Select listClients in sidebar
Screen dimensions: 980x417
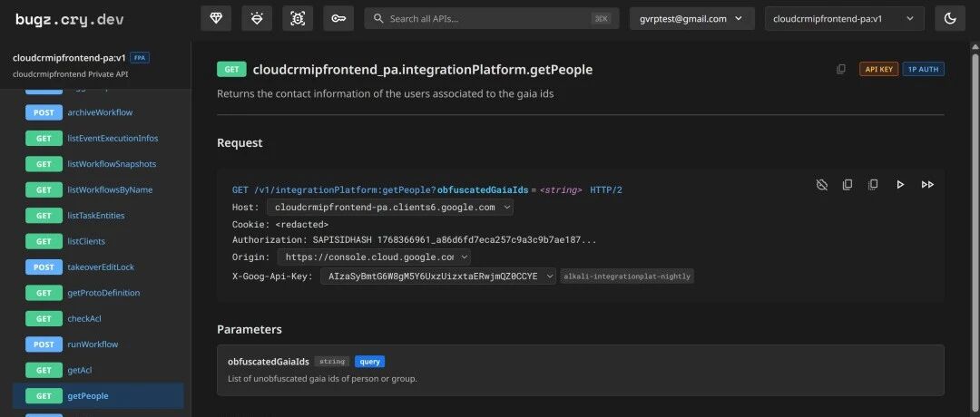click(x=86, y=241)
